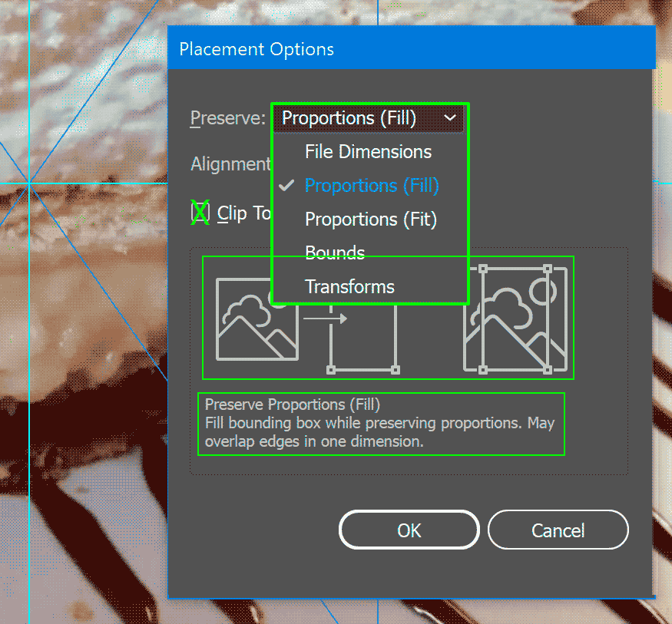Click the checkmark beside Proportions (Fill)
The height and width of the screenshot is (624, 672).
tap(286, 185)
